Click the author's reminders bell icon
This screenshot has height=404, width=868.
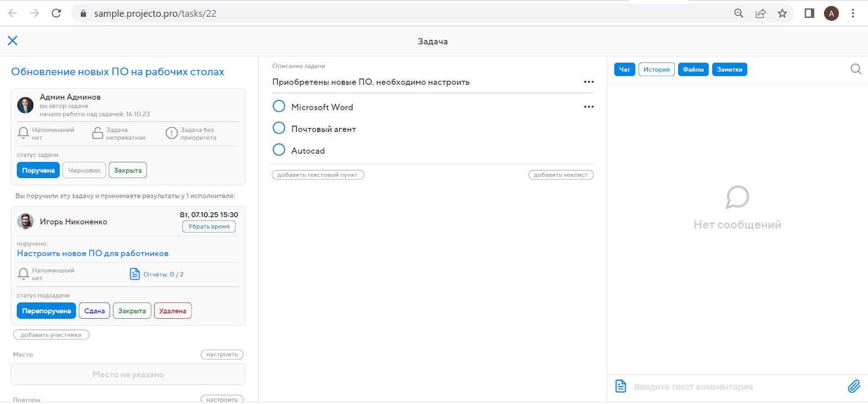pyautogui.click(x=23, y=133)
